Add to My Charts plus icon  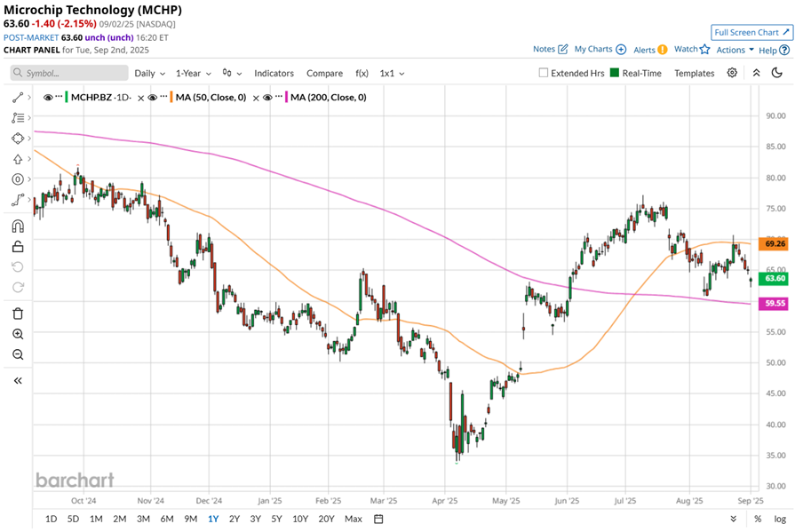tap(621, 49)
